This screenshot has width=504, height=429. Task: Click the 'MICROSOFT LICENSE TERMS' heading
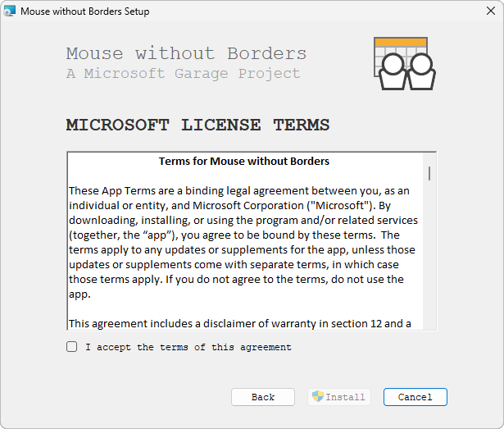198,126
